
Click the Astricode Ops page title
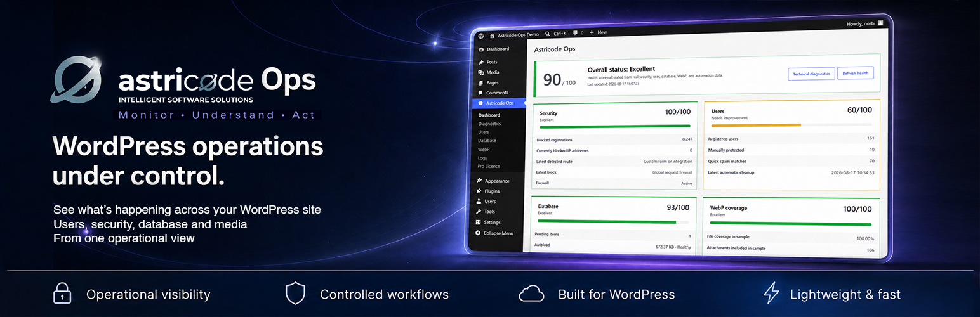(555, 48)
